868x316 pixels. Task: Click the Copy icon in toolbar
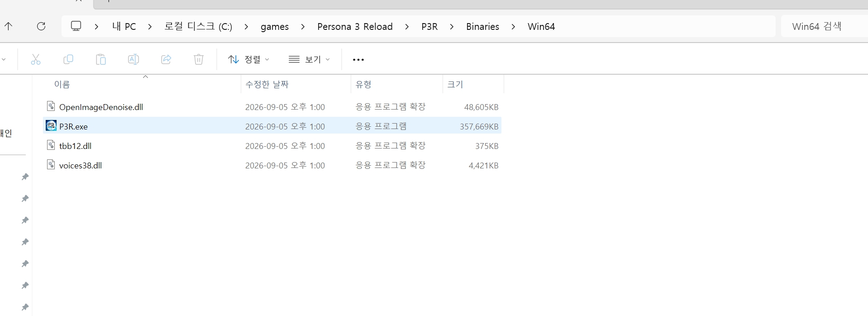point(68,59)
